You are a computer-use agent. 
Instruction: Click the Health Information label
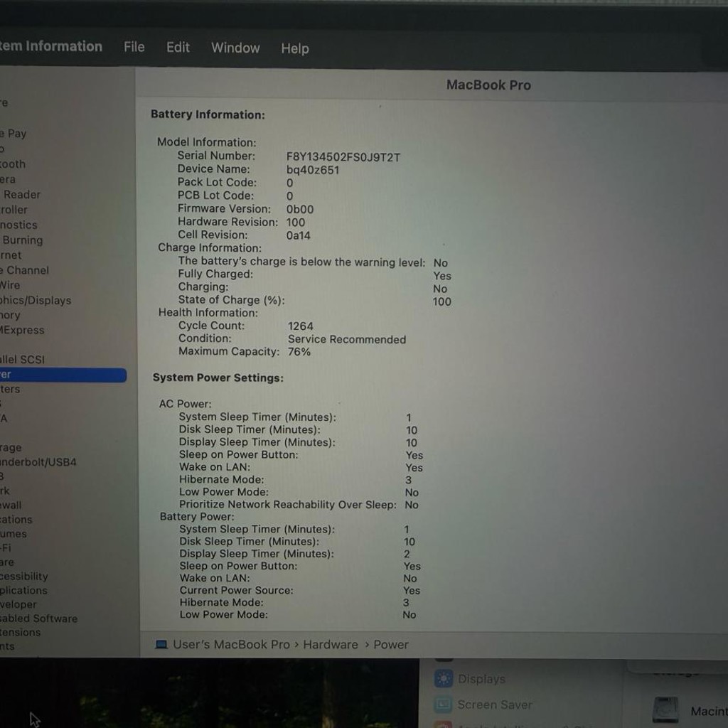click(x=208, y=313)
